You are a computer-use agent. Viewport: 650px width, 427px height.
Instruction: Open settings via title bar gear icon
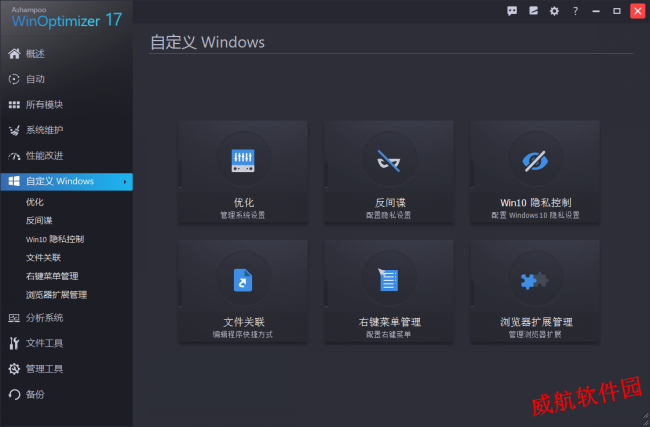[554, 11]
